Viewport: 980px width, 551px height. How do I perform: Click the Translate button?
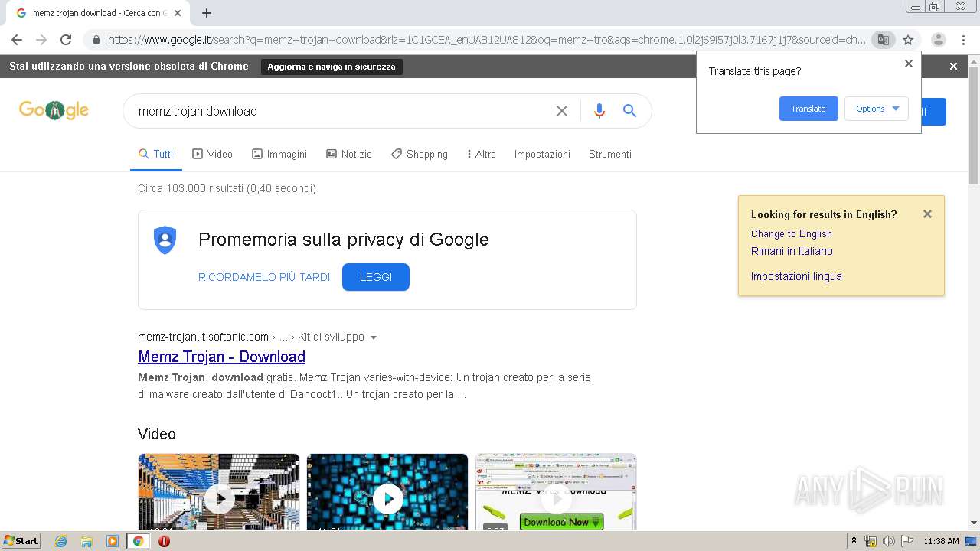point(808,109)
